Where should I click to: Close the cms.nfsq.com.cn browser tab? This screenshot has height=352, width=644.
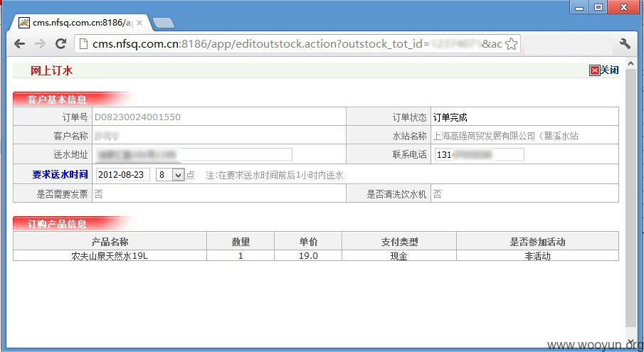139,23
